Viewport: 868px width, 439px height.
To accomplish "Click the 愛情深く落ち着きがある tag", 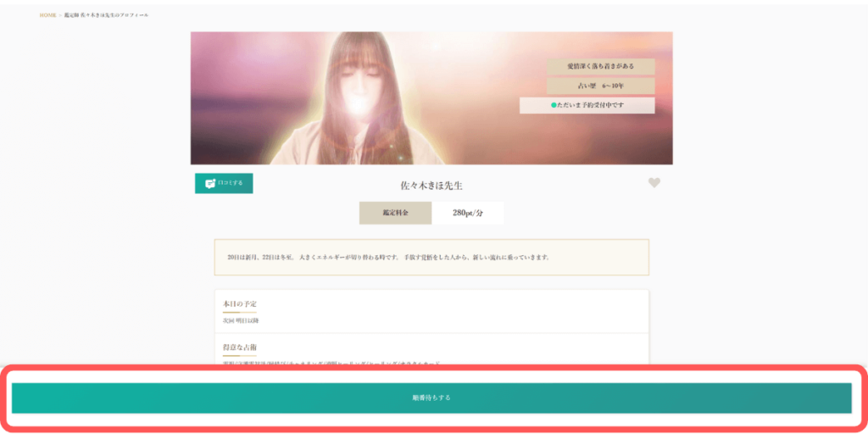I will pos(600,66).
